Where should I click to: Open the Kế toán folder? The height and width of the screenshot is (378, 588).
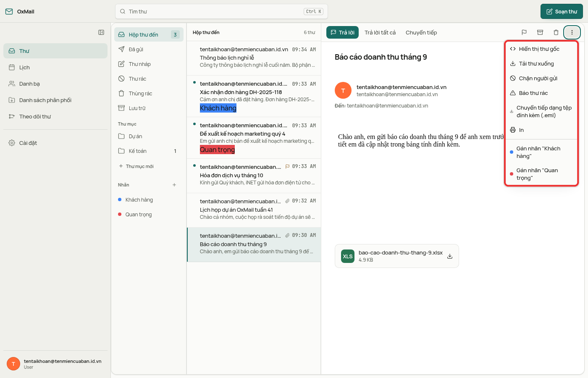click(149, 151)
